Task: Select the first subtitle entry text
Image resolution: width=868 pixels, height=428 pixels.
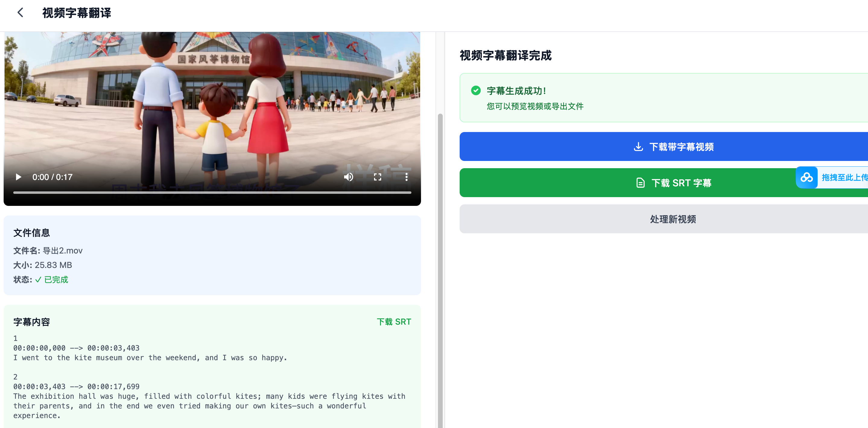Action: click(150, 357)
